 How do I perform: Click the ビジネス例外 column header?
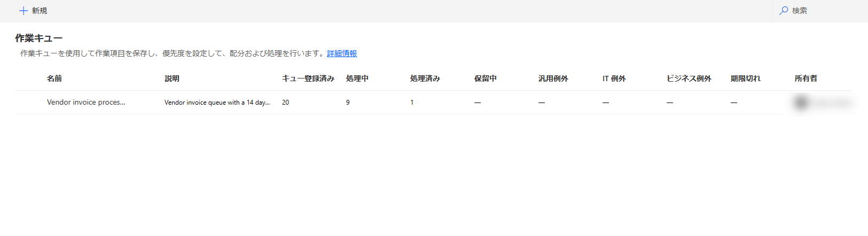click(689, 78)
